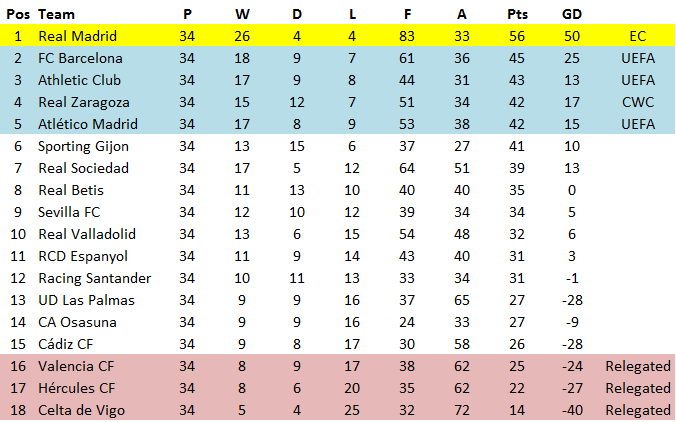Screen dimensions: 676x422
Task: Click Real Sociedad's points value 39
Action: 516,168
